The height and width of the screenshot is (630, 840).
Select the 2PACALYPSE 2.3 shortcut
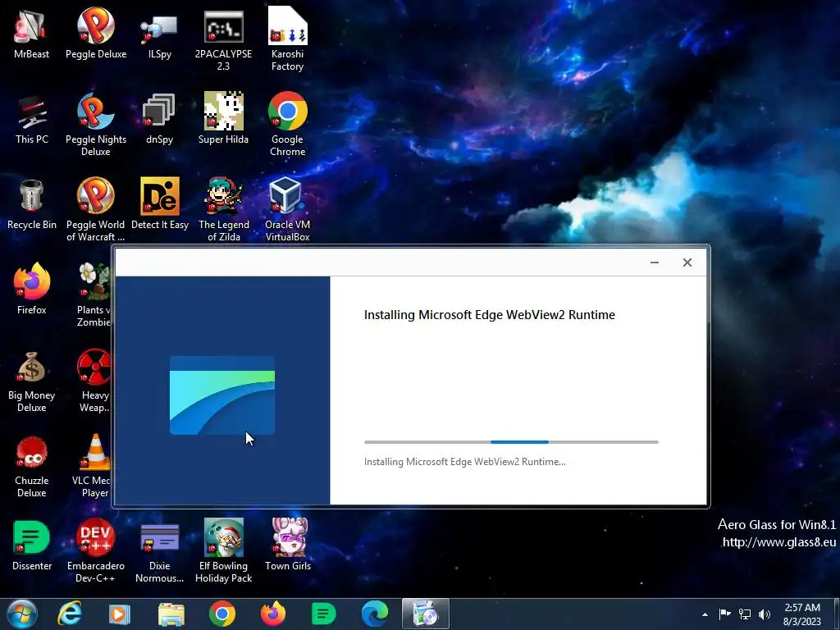(x=223, y=39)
